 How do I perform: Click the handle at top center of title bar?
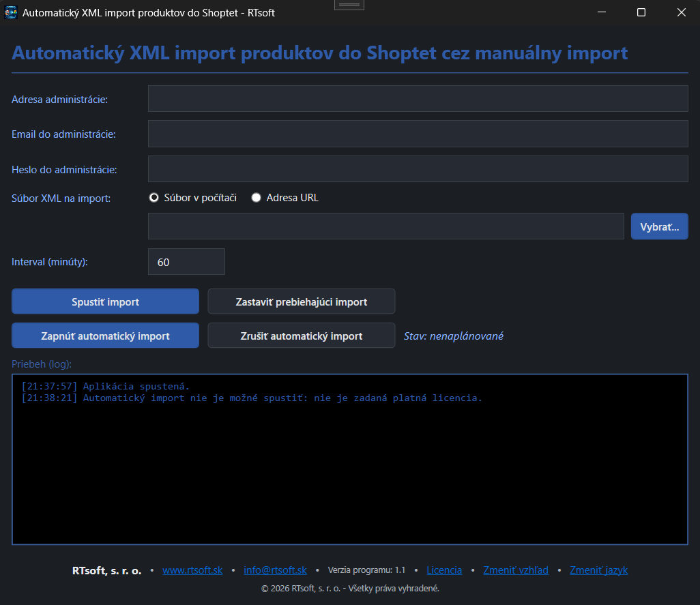(x=349, y=5)
